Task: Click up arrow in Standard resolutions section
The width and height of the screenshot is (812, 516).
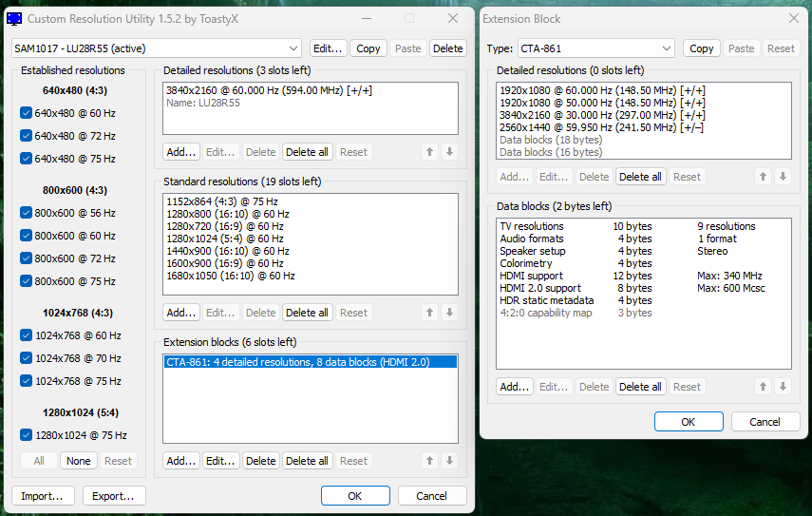Action: tap(429, 313)
